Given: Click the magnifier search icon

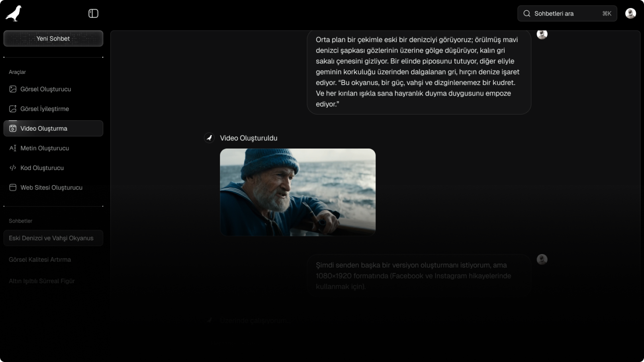Looking at the screenshot, I should point(527,14).
